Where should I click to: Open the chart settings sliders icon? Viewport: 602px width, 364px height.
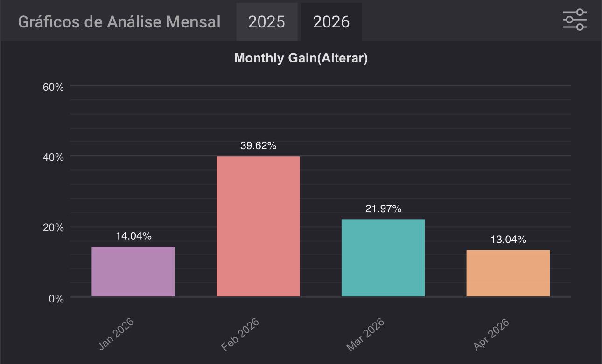(x=574, y=20)
